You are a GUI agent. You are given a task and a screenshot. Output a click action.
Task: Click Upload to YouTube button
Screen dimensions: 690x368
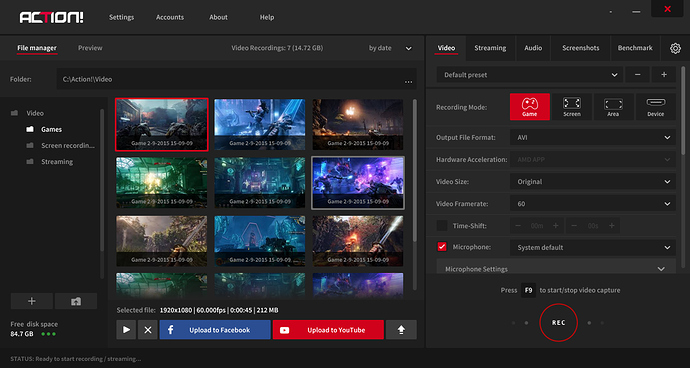[x=328, y=330]
